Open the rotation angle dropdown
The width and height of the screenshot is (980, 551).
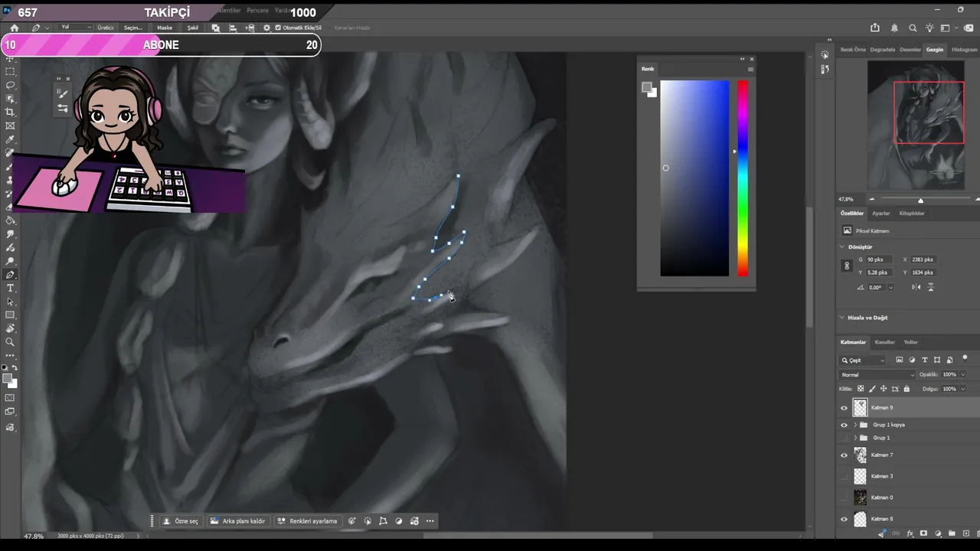890,288
